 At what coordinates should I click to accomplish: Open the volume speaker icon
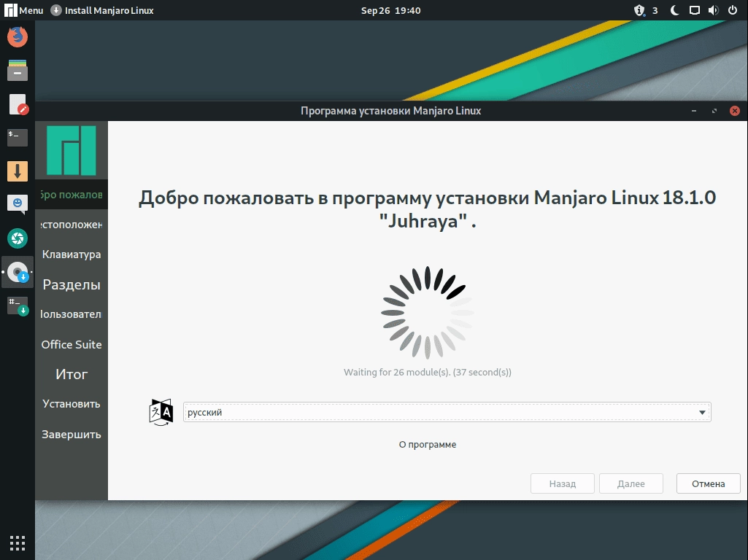pos(713,10)
